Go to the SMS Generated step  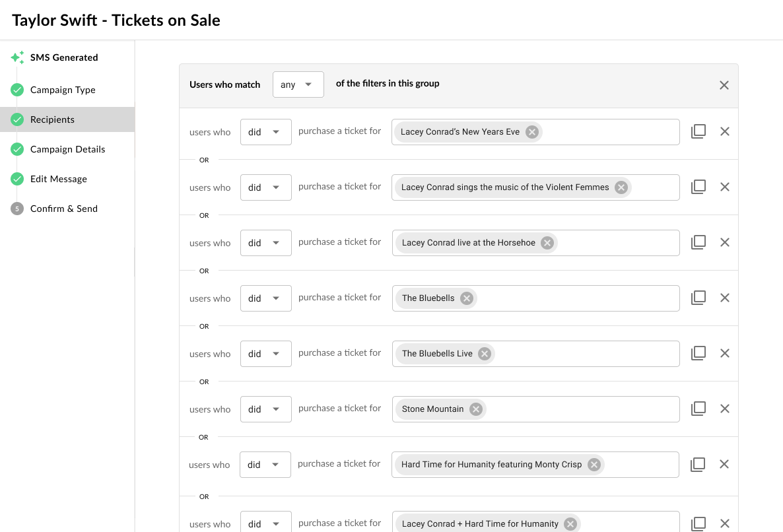pos(64,57)
